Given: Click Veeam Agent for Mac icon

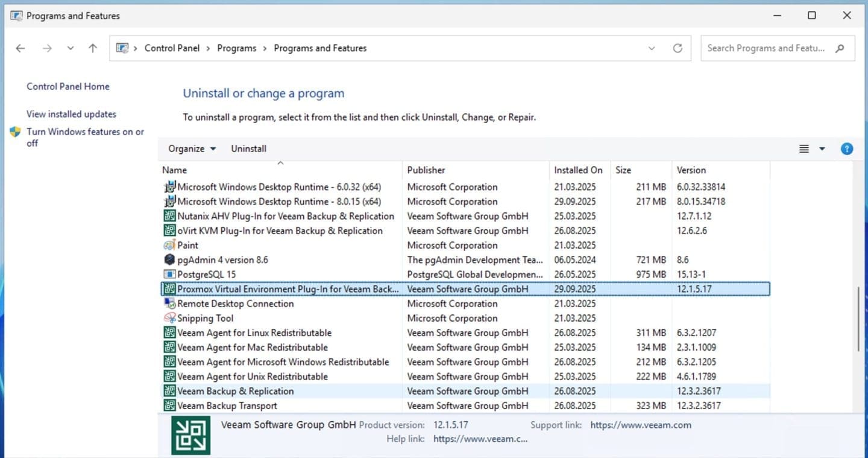Looking at the screenshot, I should tap(169, 348).
